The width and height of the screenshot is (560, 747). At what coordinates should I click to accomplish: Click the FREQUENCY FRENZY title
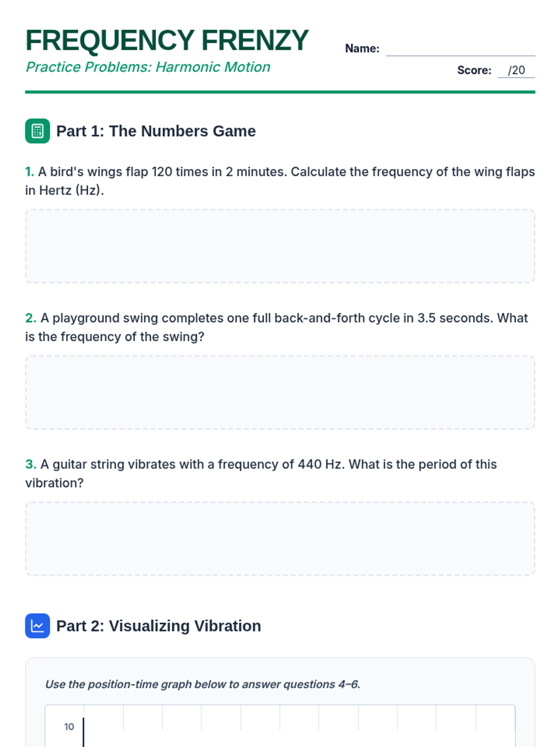point(167,40)
